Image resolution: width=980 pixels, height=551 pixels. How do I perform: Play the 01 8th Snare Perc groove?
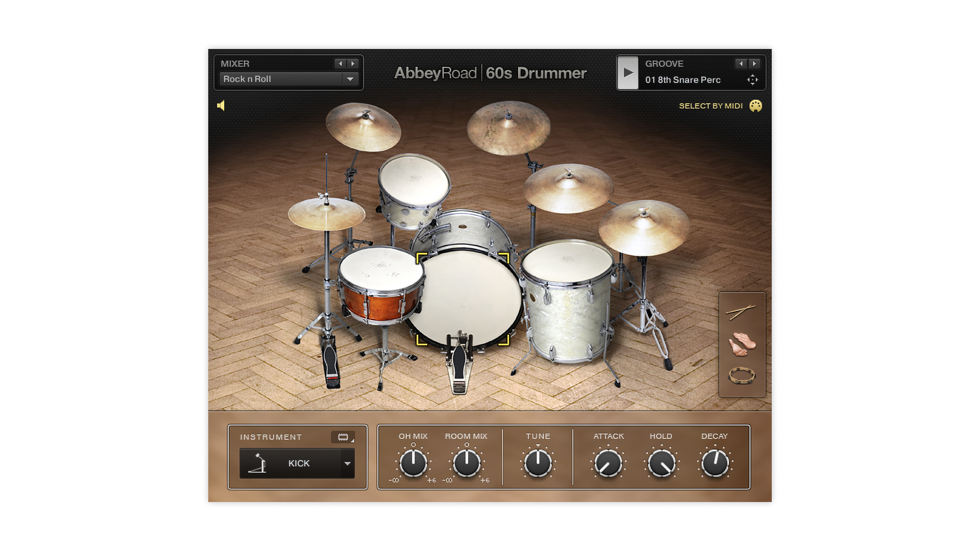pyautogui.click(x=628, y=72)
